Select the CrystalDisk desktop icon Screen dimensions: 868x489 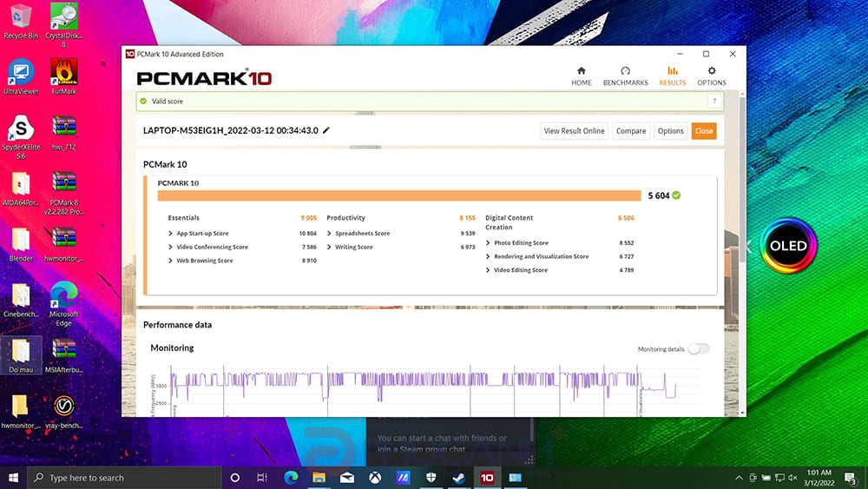[x=63, y=25]
